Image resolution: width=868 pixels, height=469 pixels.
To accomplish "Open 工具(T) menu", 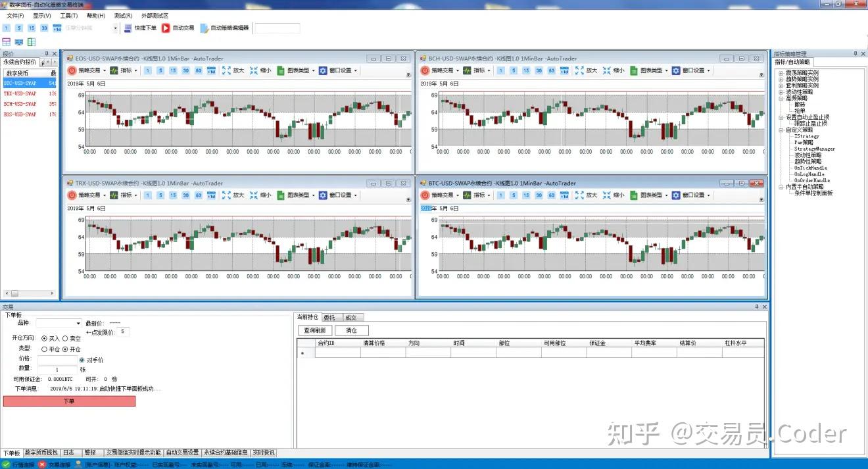I will click(x=68, y=15).
